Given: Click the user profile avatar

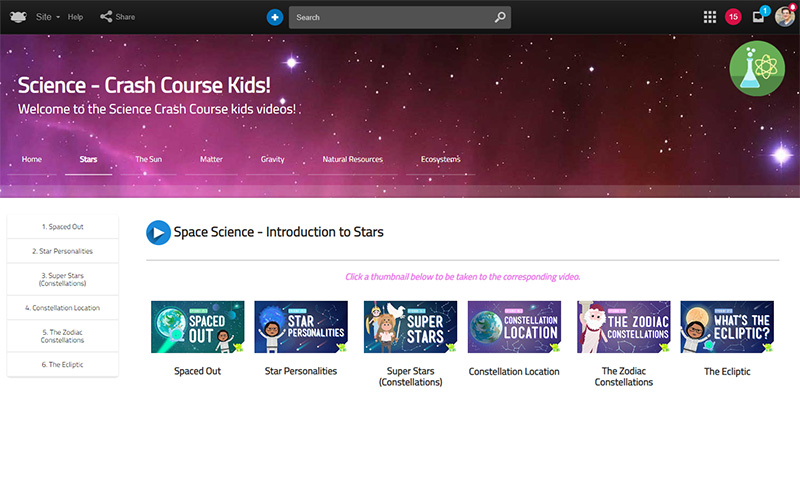Looking at the screenshot, I should (x=785, y=17).
